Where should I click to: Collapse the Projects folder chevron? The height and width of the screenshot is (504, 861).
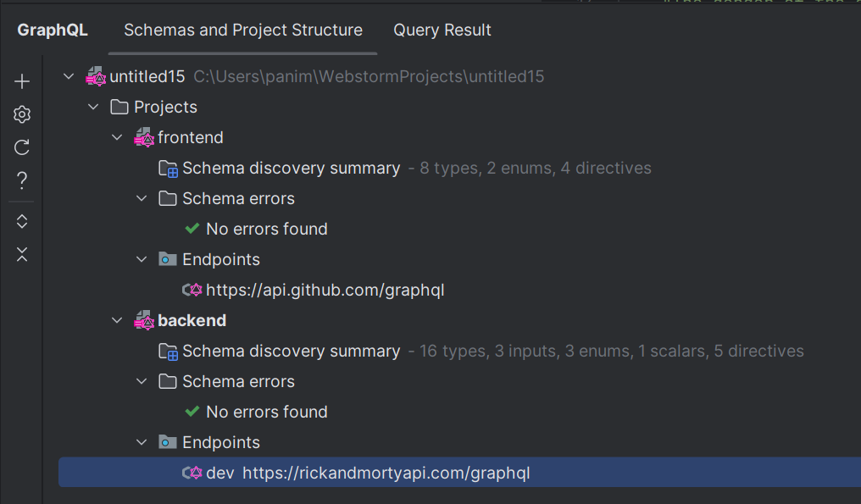pos(93,107)
